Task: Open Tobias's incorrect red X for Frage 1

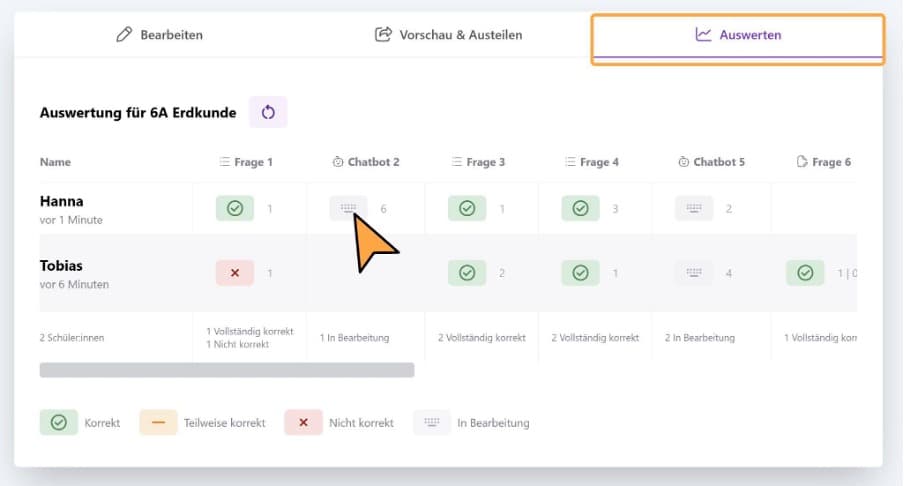Action: coord(235,273)
